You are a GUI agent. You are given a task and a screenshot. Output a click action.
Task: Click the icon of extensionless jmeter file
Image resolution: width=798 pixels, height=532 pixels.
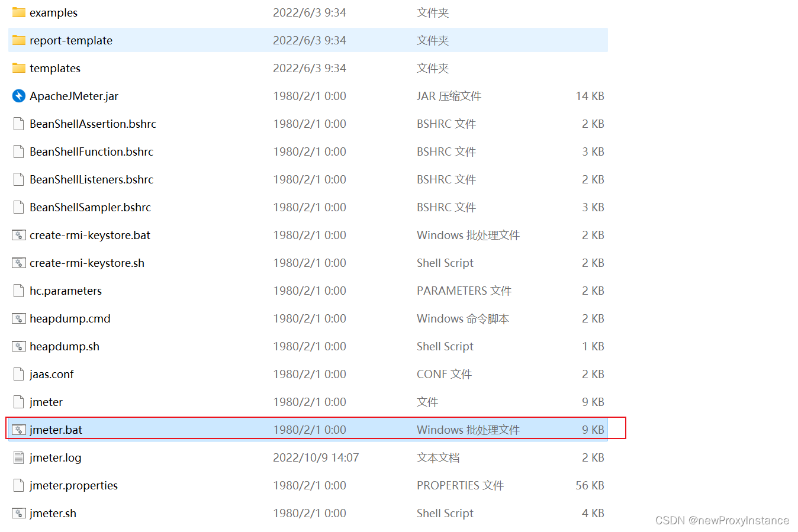pos(19,402)
